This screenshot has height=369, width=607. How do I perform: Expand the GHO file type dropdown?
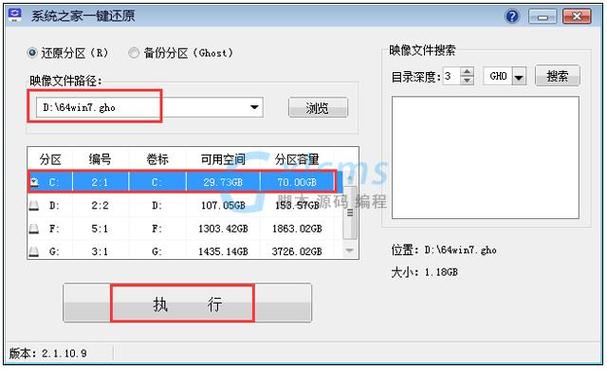coord(519,77)
